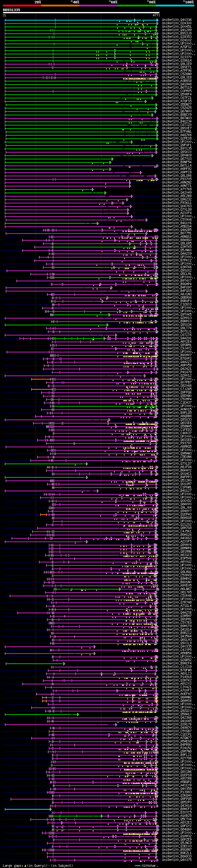The width and height of the screenshot is (197, 868).
Task: Select hit label UniRef100_Q7R7A8
Action: [177, 603]
